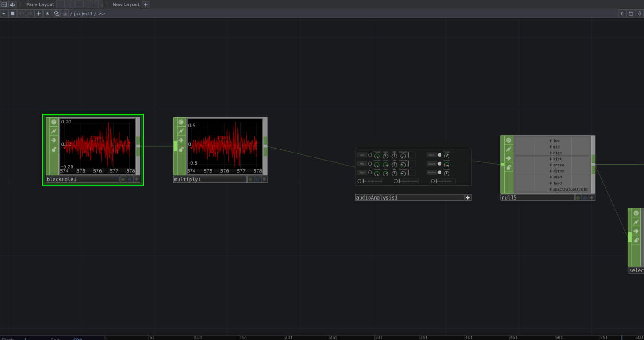Viewport: 644px width, 340px height.
Task: Enable the Low band radio button
Action: click(370, 155)
